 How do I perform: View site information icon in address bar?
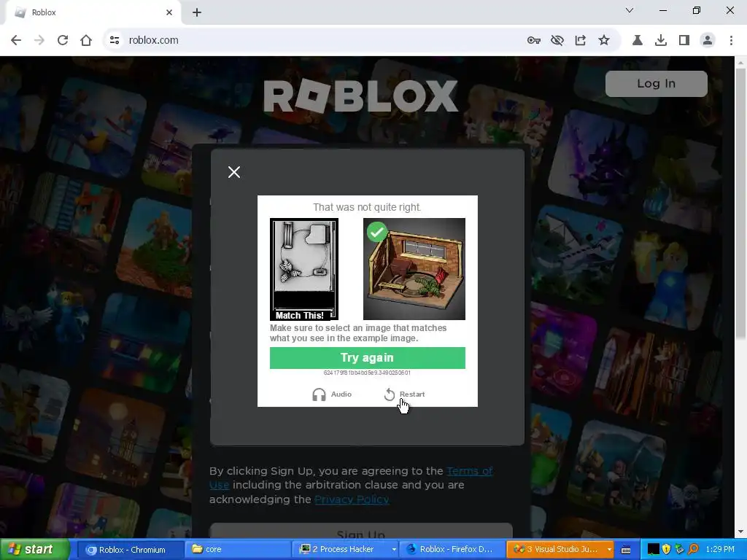click(x=115, y=40)
